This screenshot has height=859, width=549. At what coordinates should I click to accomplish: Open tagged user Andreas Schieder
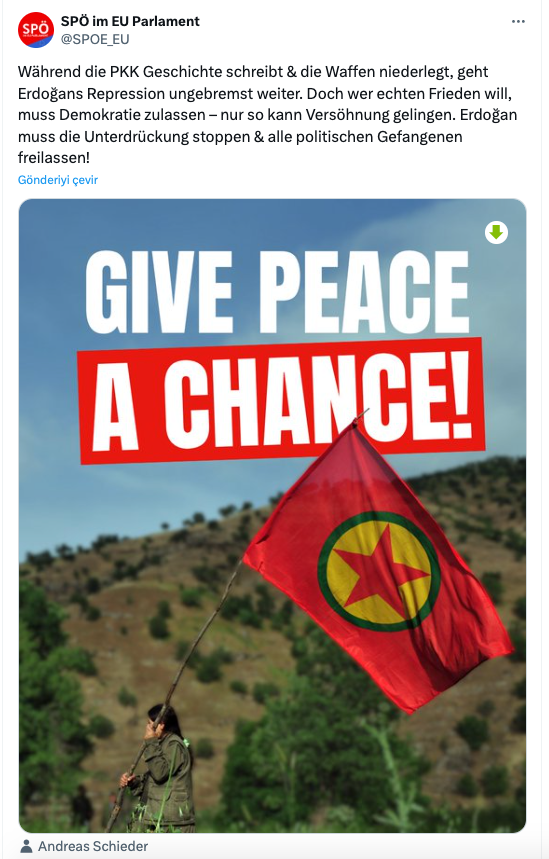point(93,846)
